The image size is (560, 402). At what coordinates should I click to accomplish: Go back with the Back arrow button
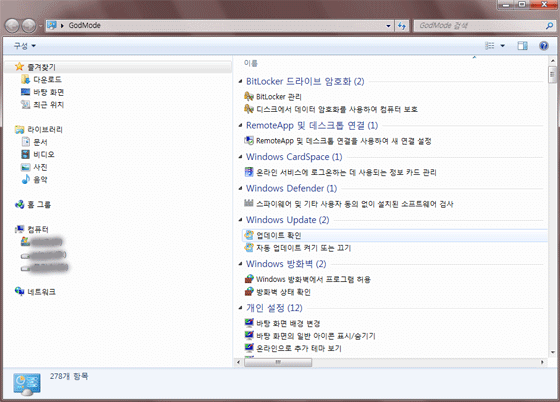click(x=12, y=26)
